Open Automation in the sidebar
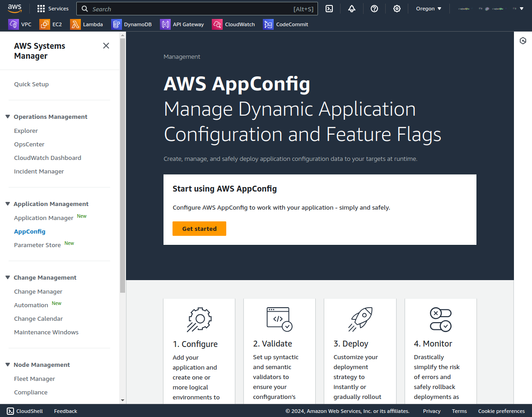The height and width of the screenshot is (417, 532). [31, 305]
